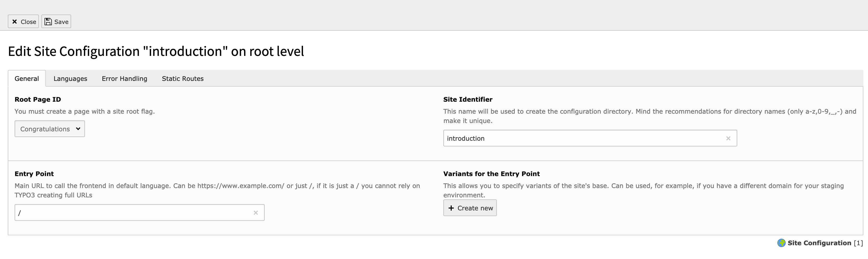Viewport: 868px width, 259px height.
Task: Click the Entry Point label
Action: tap(34, 173)
